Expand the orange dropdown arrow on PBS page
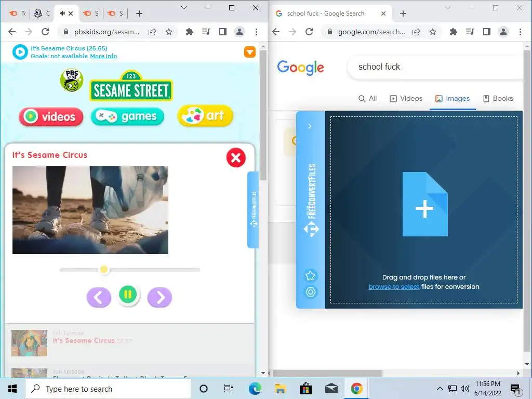Viewport: 532px width, 399px height. (250, 52)
